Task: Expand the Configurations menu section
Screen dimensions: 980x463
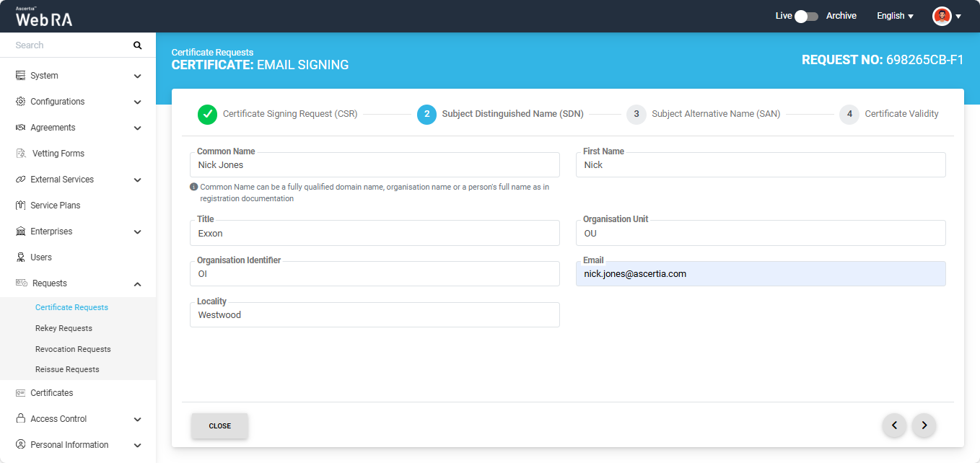Action: 137,102
